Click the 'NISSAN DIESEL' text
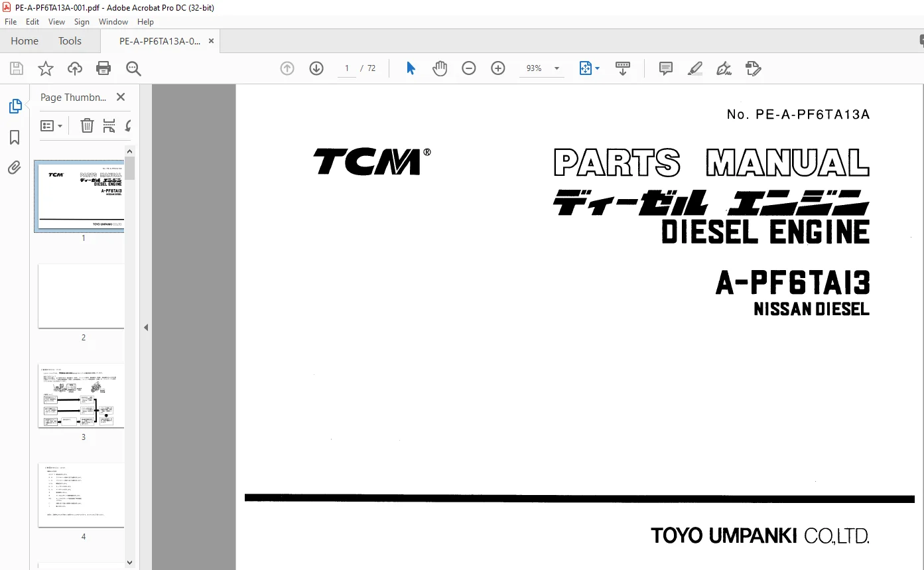The width and height of the screenshot is (924, 570). (812, 309)
